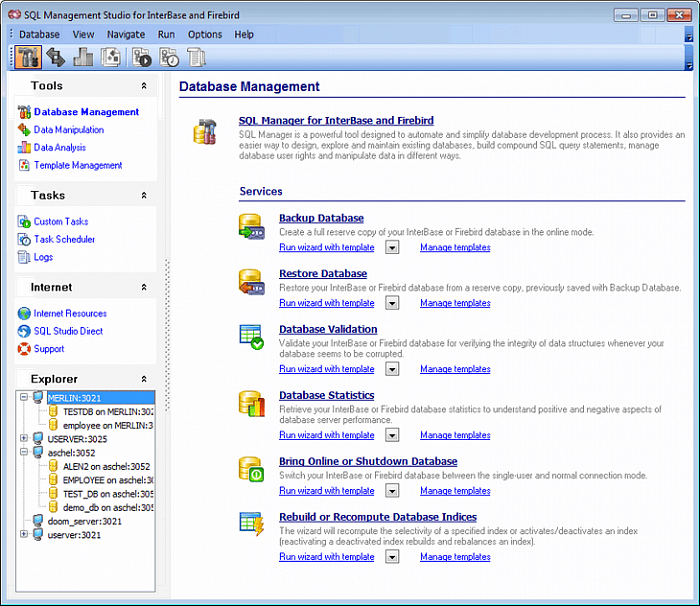Click the Custom Tasks toolbar icon
Image resolution: width=700 pixels, height=606 pixels.
click(142, 57)
